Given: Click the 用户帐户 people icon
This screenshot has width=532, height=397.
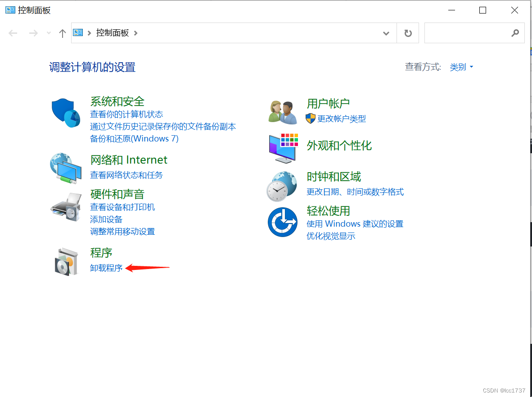Looking at the screenshot, I should coord(282,111).
